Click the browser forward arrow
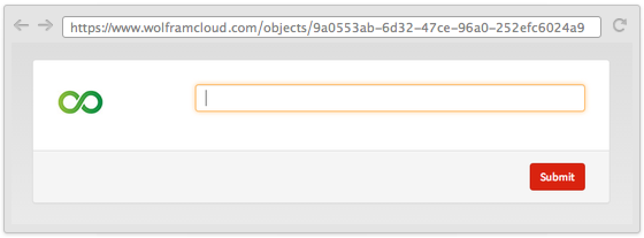This screenshot has height=238, width=644. coord(45,26)
